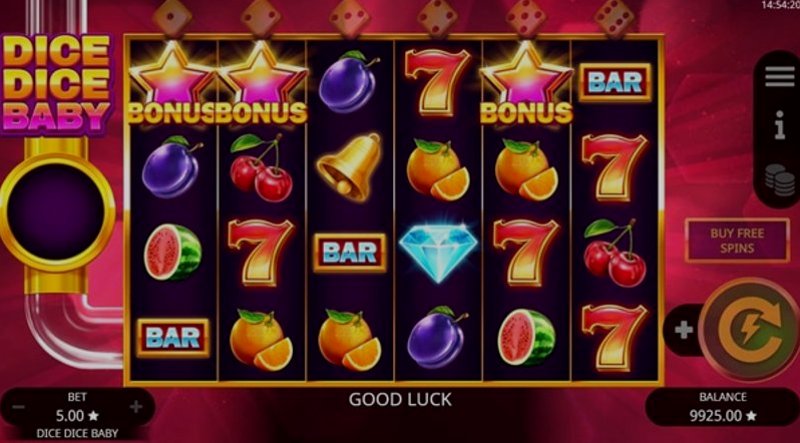This screenshot has width=800, height=443.
Task: Click the blue diamond symbol on the reels
Action: 438,252
